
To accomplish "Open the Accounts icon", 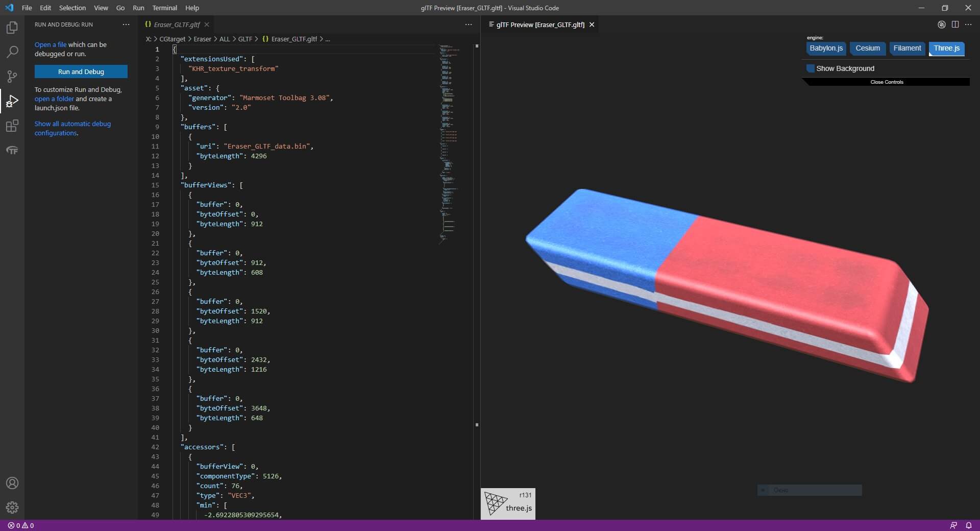I will tap(12, 483).
